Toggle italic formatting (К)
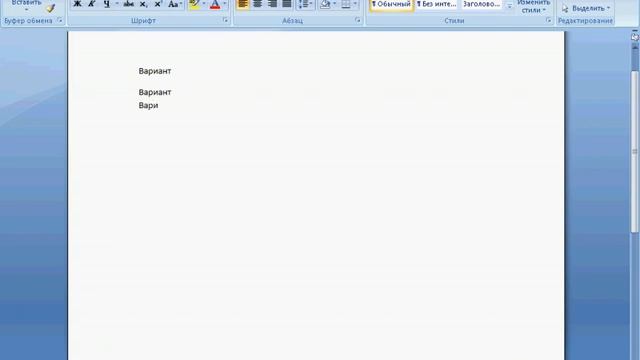 click(x=91, y=4)
